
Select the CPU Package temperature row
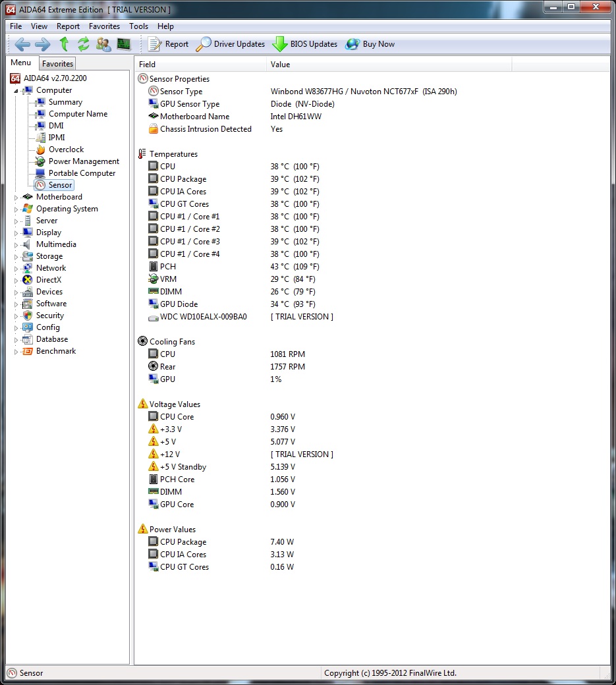point(183,179)
